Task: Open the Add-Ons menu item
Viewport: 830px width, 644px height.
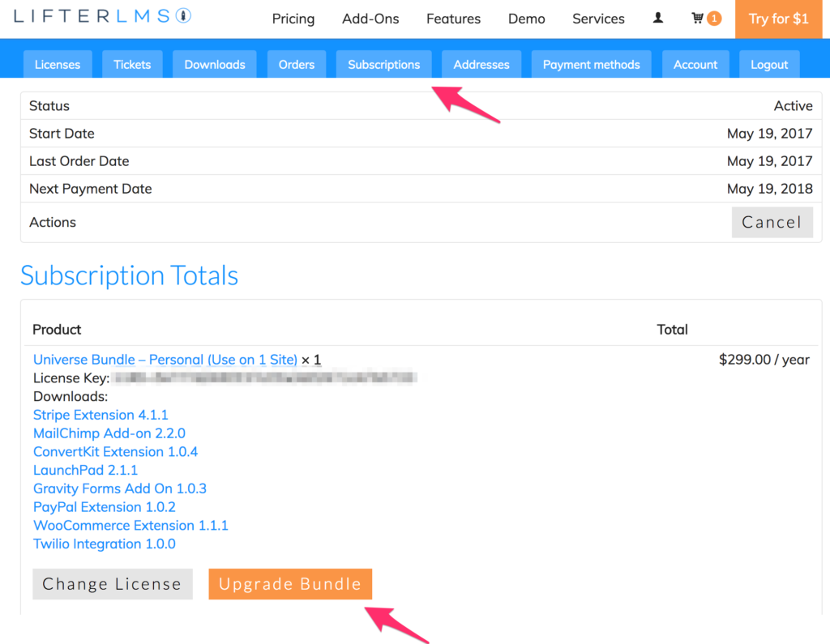Action: [x=370, y=19]
